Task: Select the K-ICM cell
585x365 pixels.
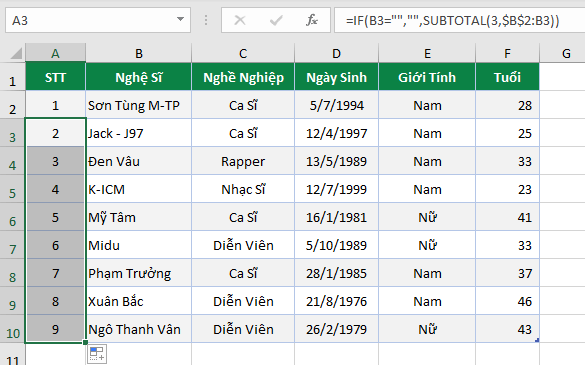Action: tap(138, 189)
